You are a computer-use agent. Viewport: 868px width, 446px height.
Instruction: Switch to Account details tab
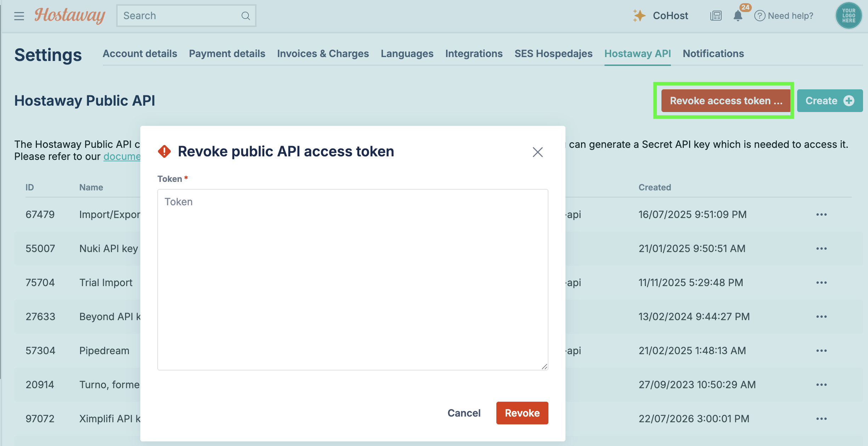click(x=140, y=54)
